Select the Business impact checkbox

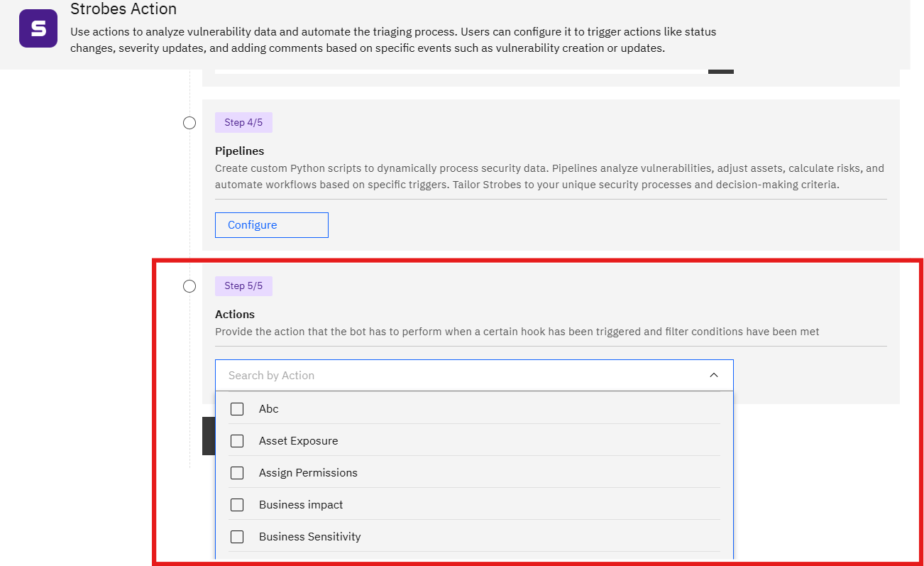click(x=237, y=505)
